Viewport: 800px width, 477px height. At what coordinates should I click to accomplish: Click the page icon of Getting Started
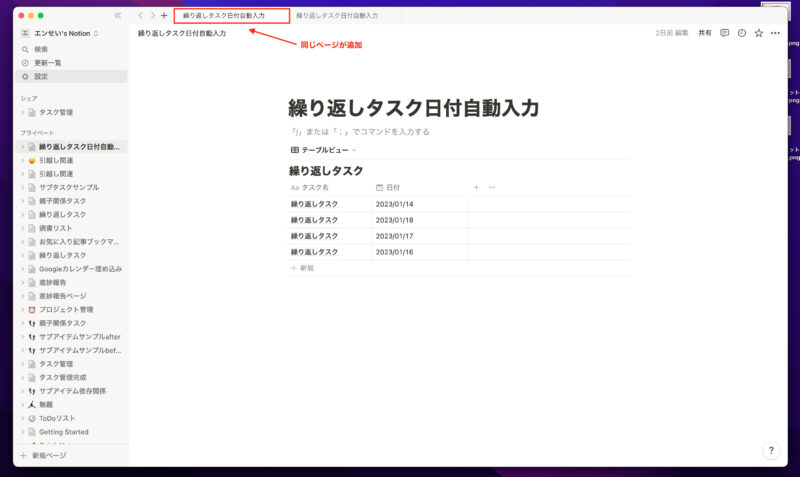click(32, 432)
